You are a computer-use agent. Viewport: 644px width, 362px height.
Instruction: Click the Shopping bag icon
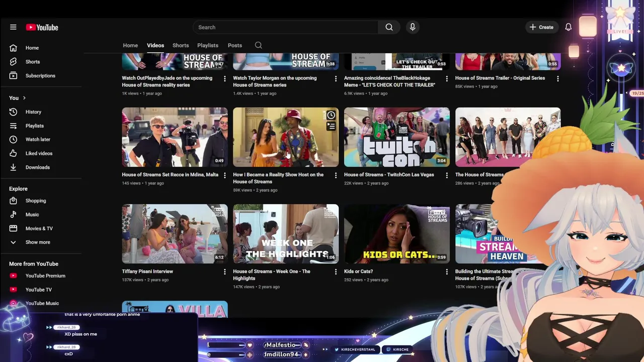click(13, 201)
